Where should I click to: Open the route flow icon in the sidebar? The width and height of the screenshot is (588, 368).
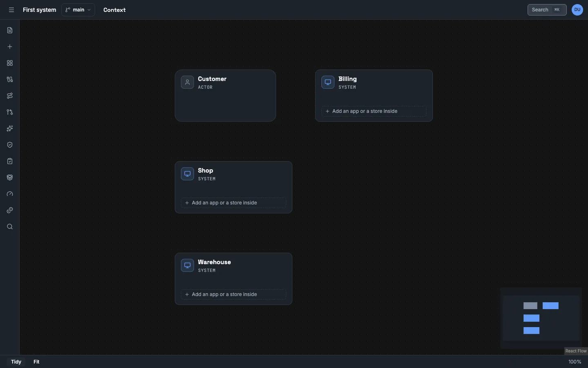pyautogui.click(x=10, y=96)
